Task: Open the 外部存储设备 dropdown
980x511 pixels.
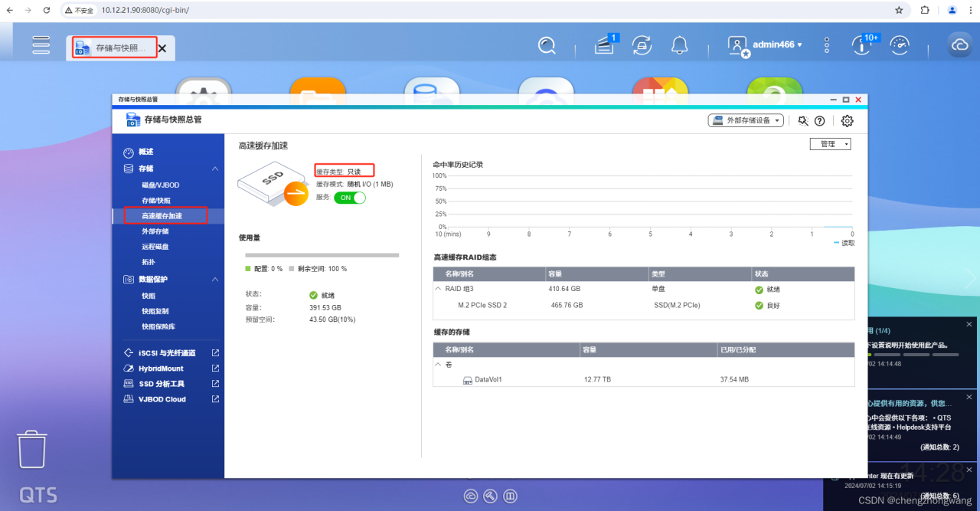Action: (746, 121)
